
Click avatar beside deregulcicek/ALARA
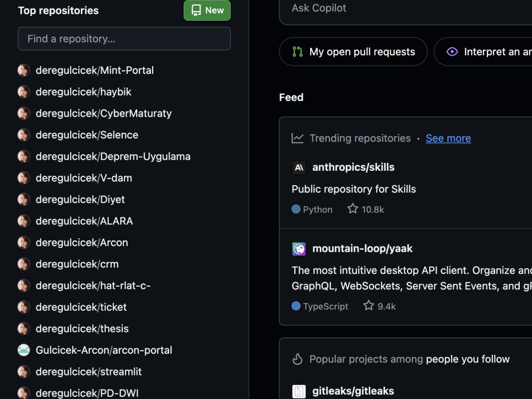tap(24, 221)
